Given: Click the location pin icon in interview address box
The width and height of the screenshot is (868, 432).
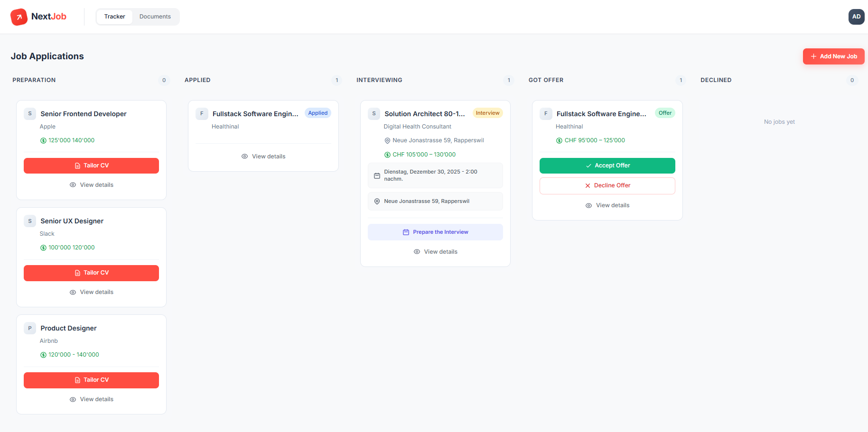Looking at the screenshot, I should (377, 202).
